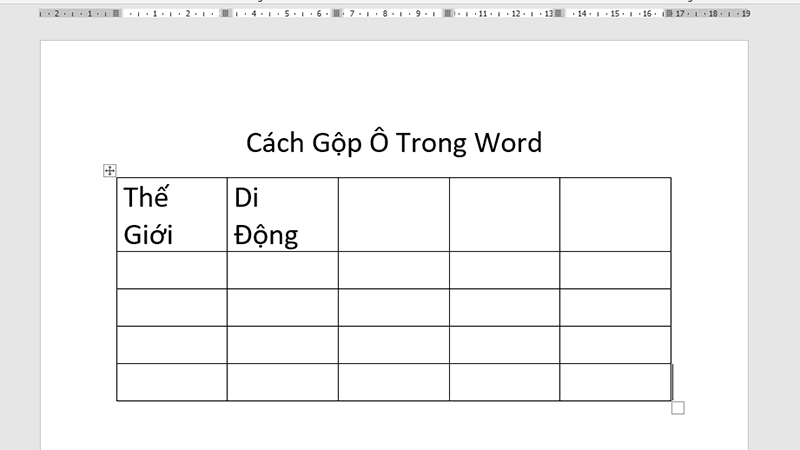Click the title text Cách Gộp Ô Trong Word
Viewport: 800px width, 450px height.
[x=394, y=142]
